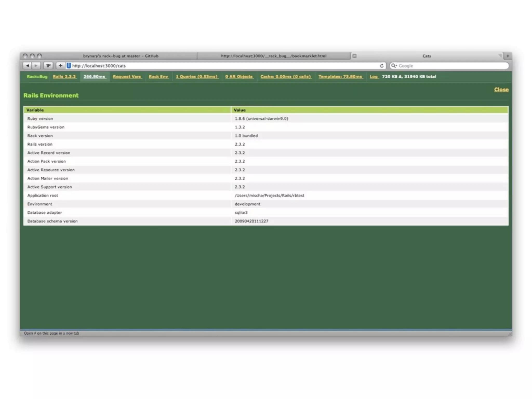532x399 pixels.
Task: Close the Cats tab with its x icon
Action: coord(354,56)
